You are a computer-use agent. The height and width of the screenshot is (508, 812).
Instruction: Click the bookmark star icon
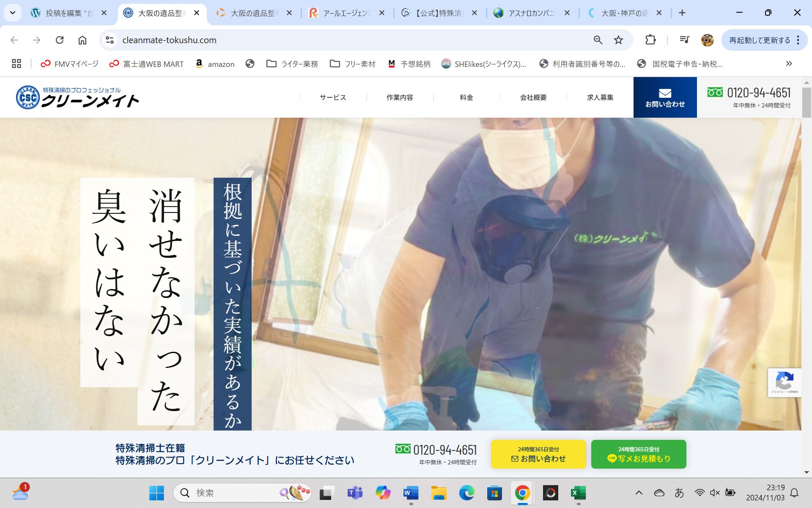(x=618, y=40)
